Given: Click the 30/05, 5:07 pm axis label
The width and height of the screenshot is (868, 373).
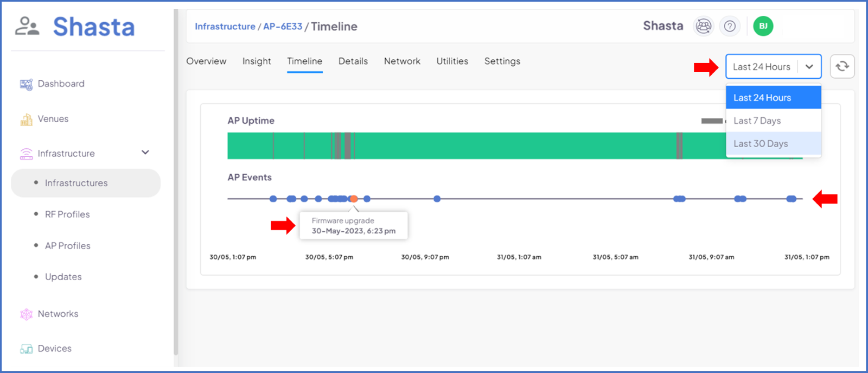Looking at the screenshot, I should [x=329, y=257].
